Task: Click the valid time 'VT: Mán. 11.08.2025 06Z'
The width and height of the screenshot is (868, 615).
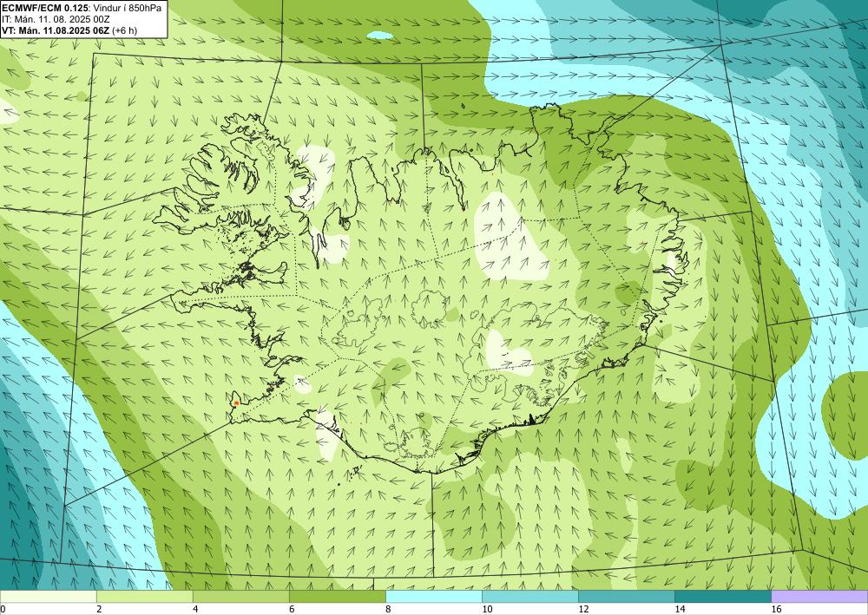Action: (x=56, y=29)
